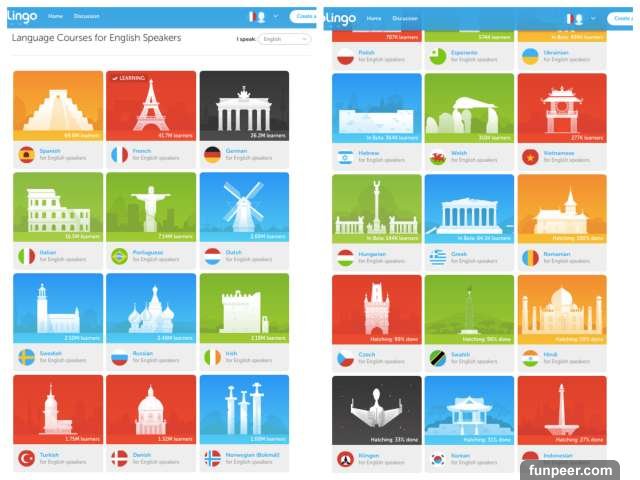Expand the profile dropdown arrow in right header
640x480 pixels.
(593, 19)
